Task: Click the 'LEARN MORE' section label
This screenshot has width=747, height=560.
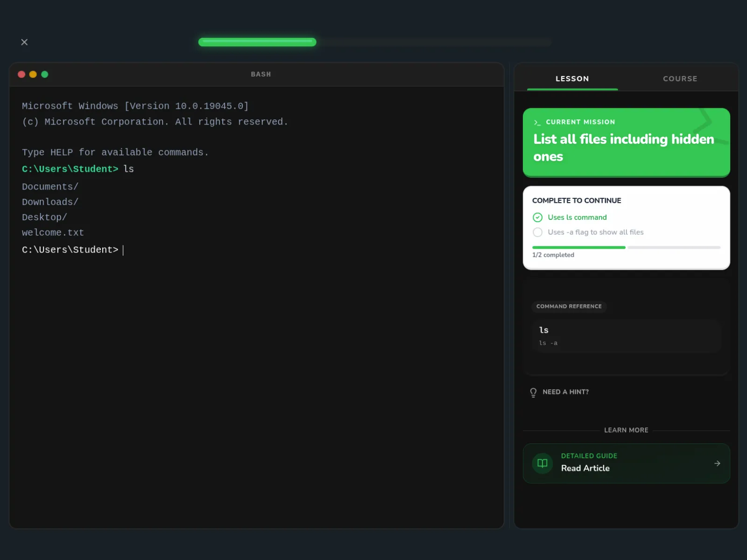Action: [x=627, y=430]
